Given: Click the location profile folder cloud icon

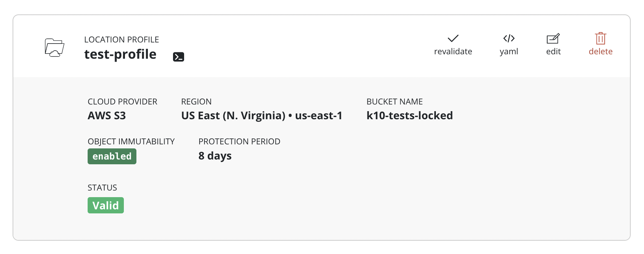Looking at the screenshot, I should [54, 47].
